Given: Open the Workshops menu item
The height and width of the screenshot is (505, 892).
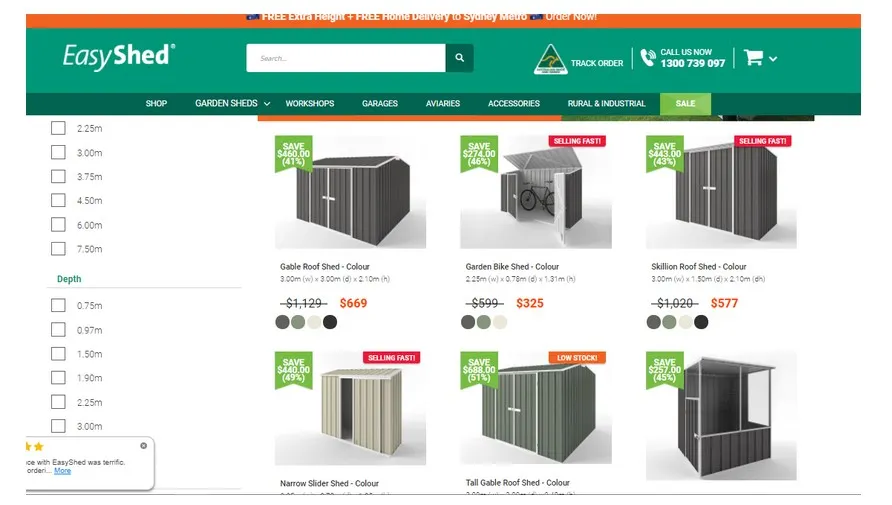Looking at the screenshot, I should click(309, 104).
